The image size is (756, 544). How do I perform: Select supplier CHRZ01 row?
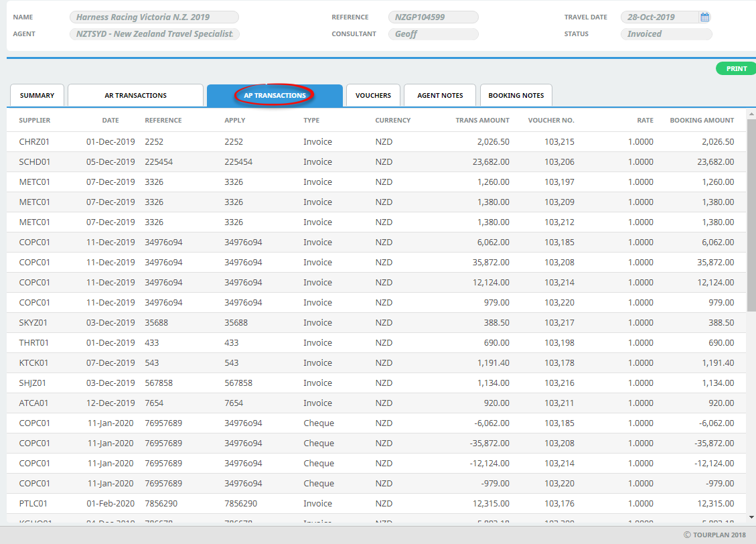[376, 142]
